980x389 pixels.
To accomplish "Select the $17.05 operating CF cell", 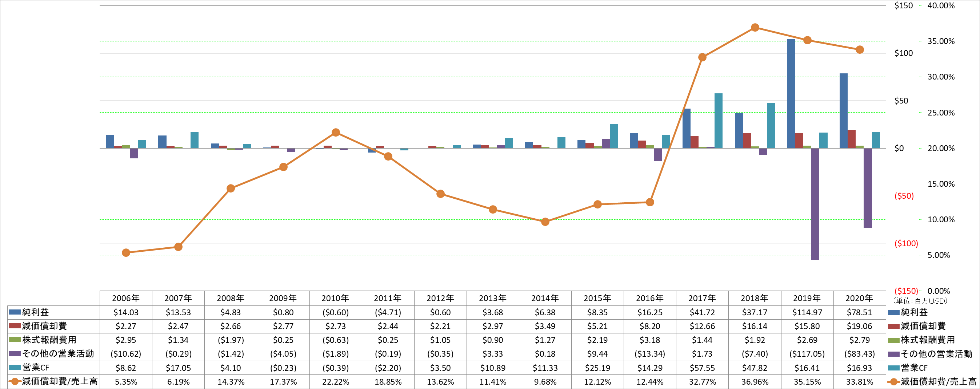I will pos(179,368).
